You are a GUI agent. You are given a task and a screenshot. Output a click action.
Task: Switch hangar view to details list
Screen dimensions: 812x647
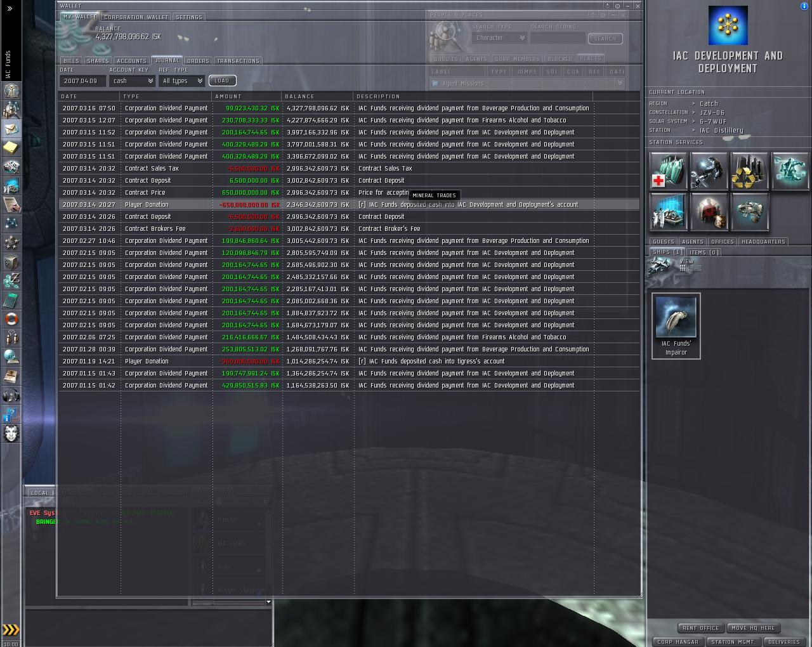coord(698,268)
